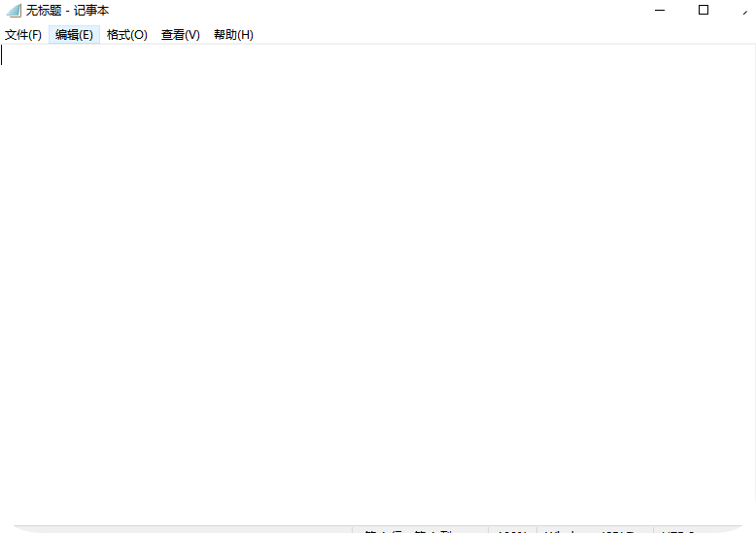Open the 查看(V) menu
Image resolution: width=756 pixels, height=533 pixels.
point(181,35)
